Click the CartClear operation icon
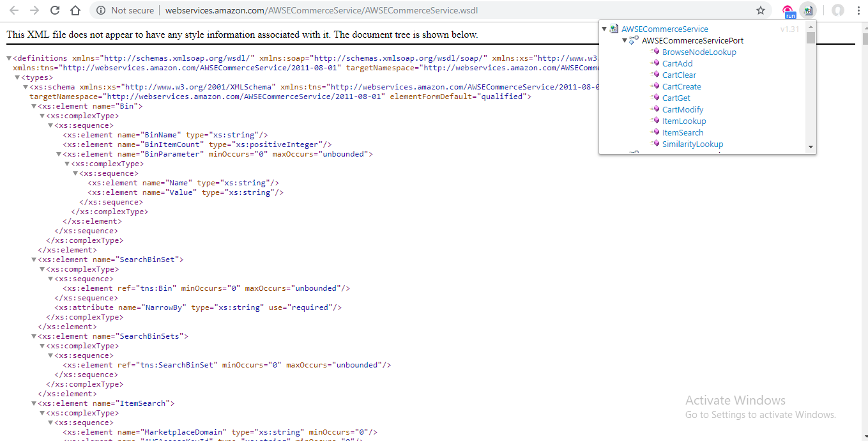 655,75
